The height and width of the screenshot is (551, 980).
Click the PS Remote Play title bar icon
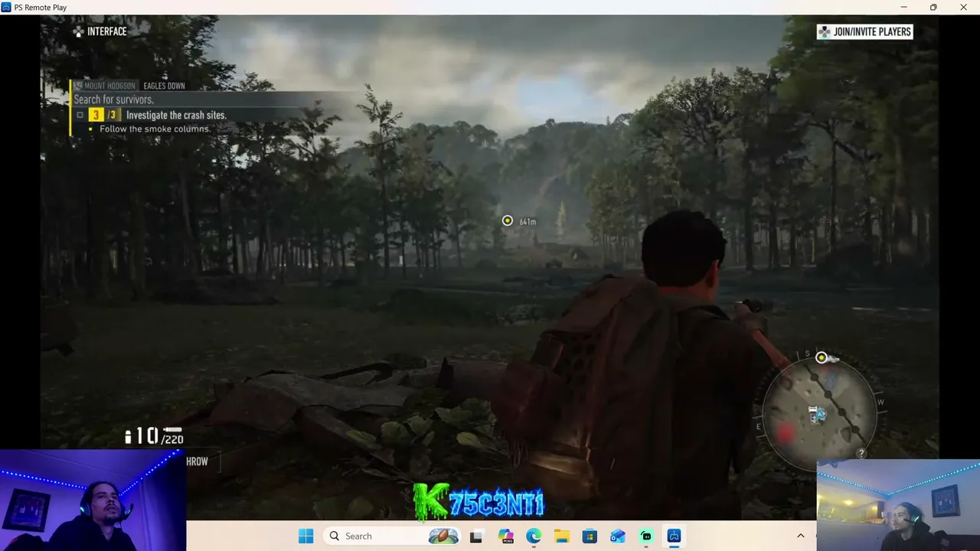tap(6, 7)
